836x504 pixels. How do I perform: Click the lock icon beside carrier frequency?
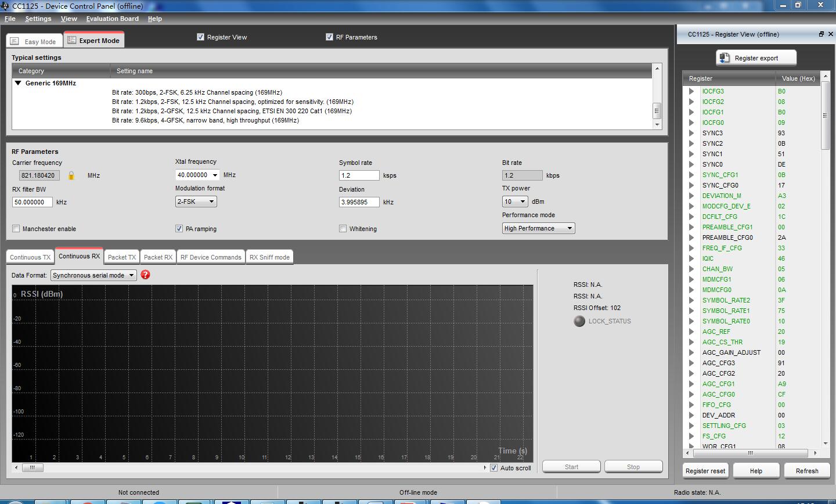(71, 175)
